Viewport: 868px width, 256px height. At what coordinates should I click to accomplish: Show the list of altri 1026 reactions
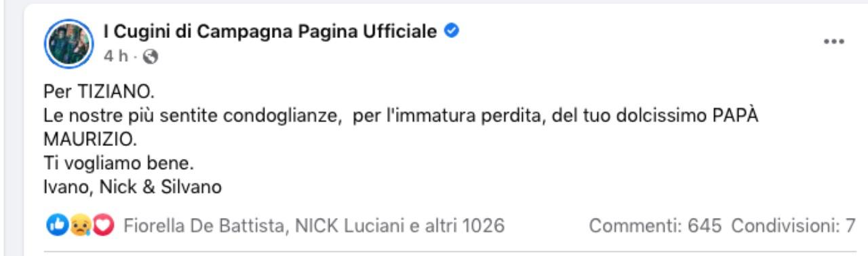pyautogui.click(x=466, y=226)
